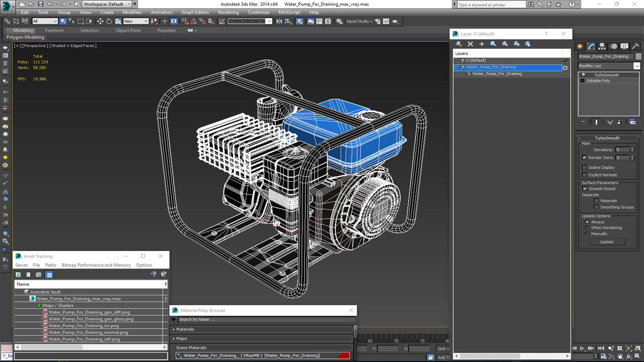Open the Graph Editors menu
The width and height of the screenshot is (644, 362).
[x=195, y=12]
